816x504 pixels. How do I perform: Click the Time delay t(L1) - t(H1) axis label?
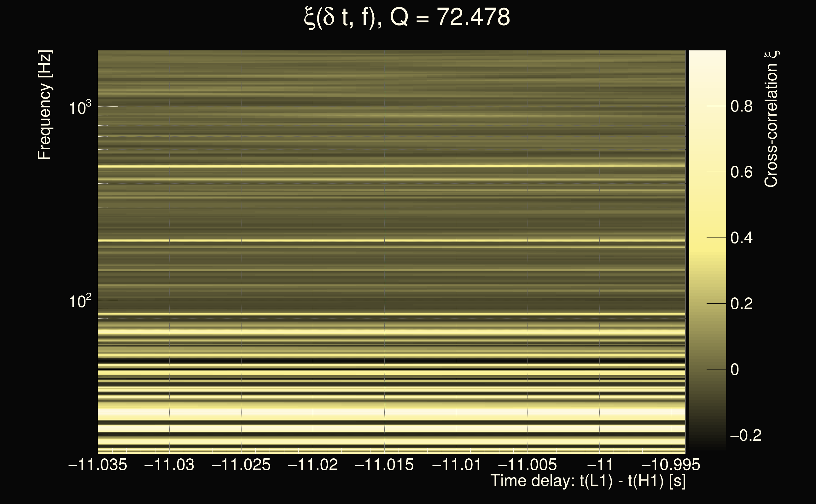point(588,481)
